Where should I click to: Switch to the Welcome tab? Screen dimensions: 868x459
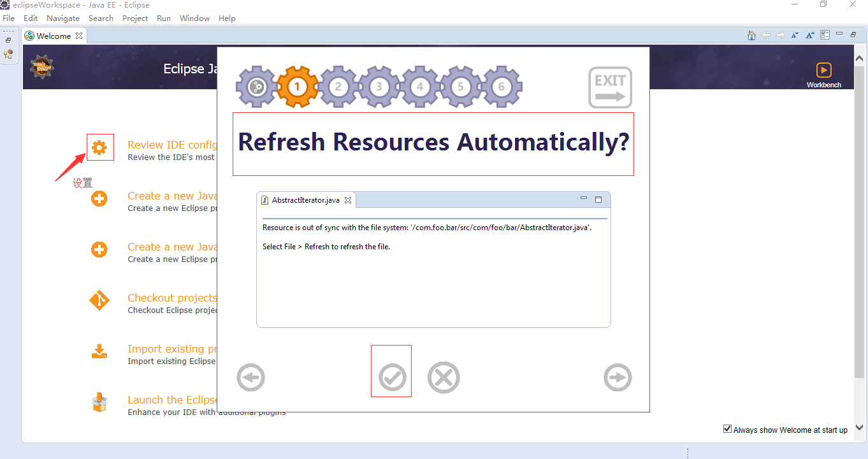click(x=54, y=36)
